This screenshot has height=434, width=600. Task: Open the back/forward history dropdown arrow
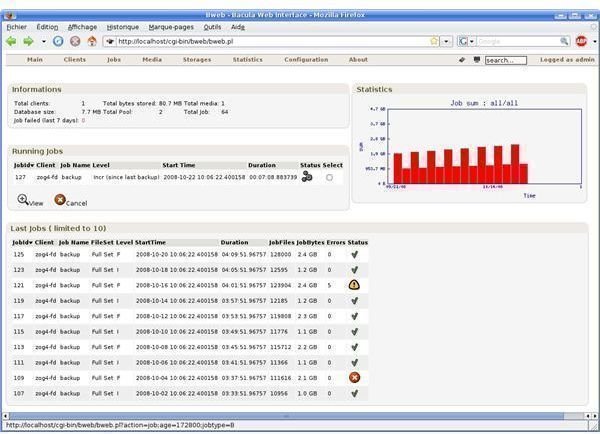point(44,41)
